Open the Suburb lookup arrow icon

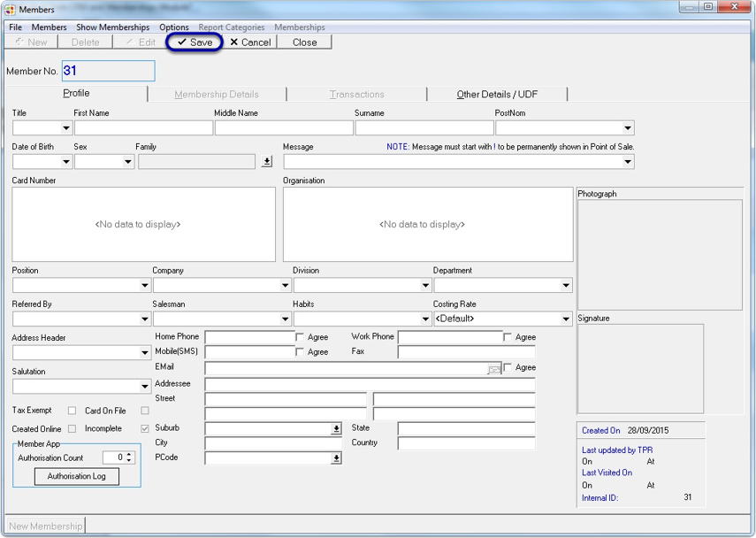[x=337, y=427]
